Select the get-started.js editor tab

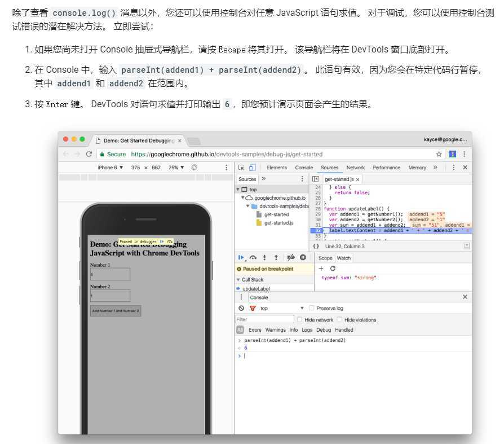[x=339, y=179]
